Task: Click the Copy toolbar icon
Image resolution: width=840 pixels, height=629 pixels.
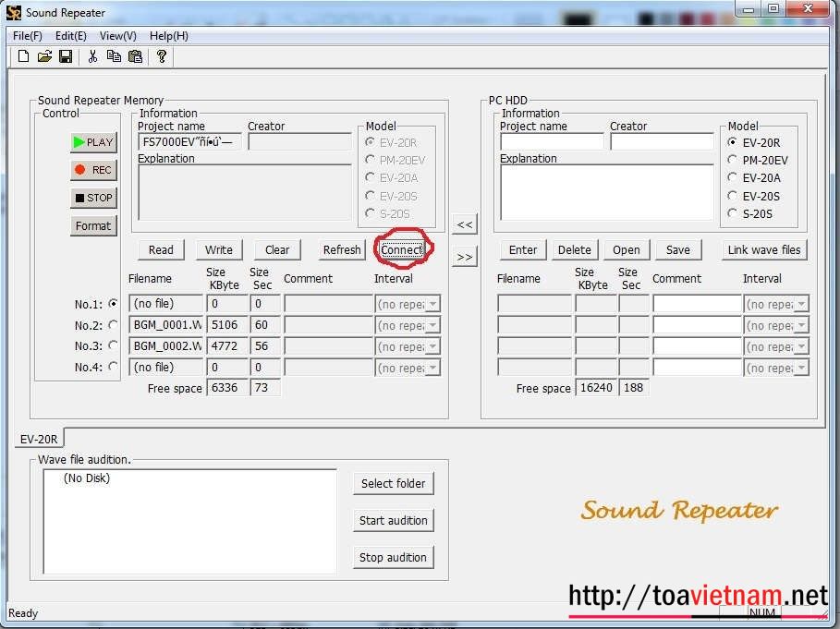Action: click(114, 56)
